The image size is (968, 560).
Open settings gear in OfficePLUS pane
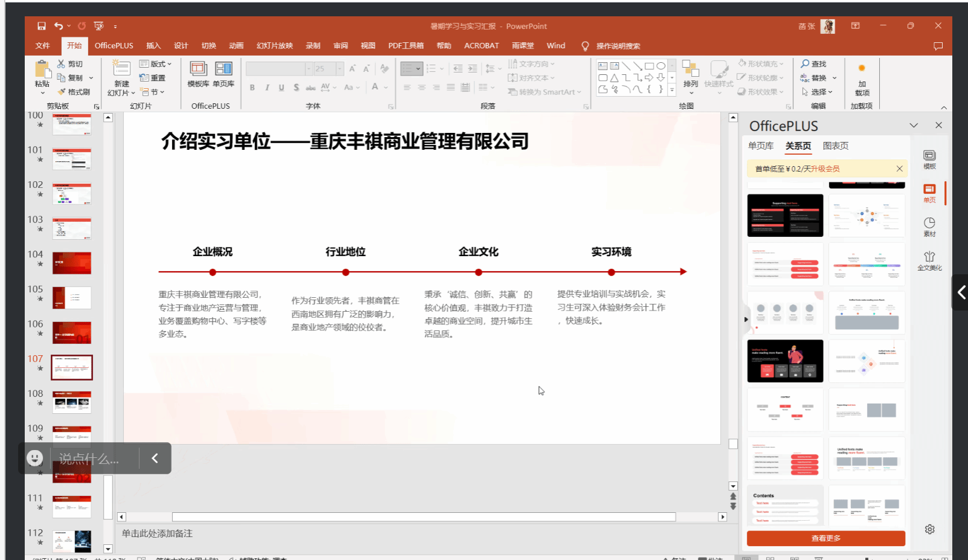[x=929, y=529]
